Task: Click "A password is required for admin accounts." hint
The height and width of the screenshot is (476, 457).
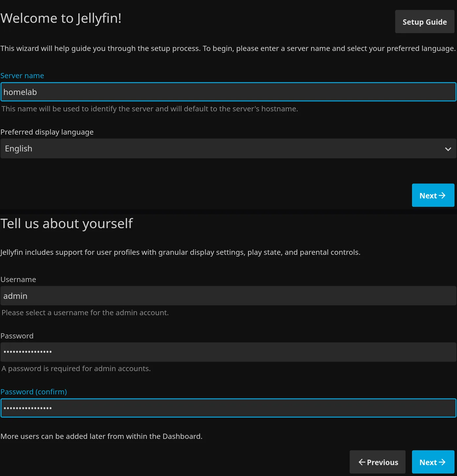Action: (76, 368)
